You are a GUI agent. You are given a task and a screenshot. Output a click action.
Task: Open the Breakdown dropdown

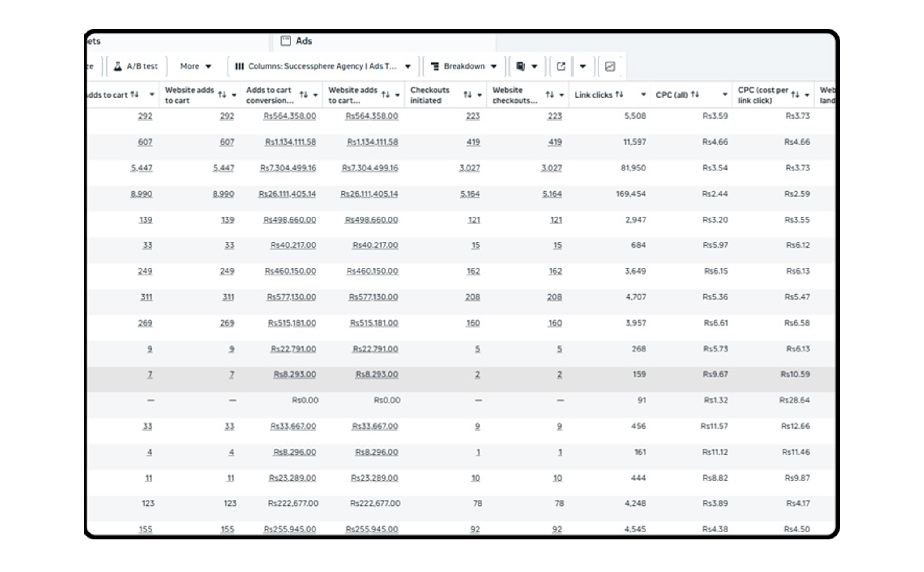point(464,66)
